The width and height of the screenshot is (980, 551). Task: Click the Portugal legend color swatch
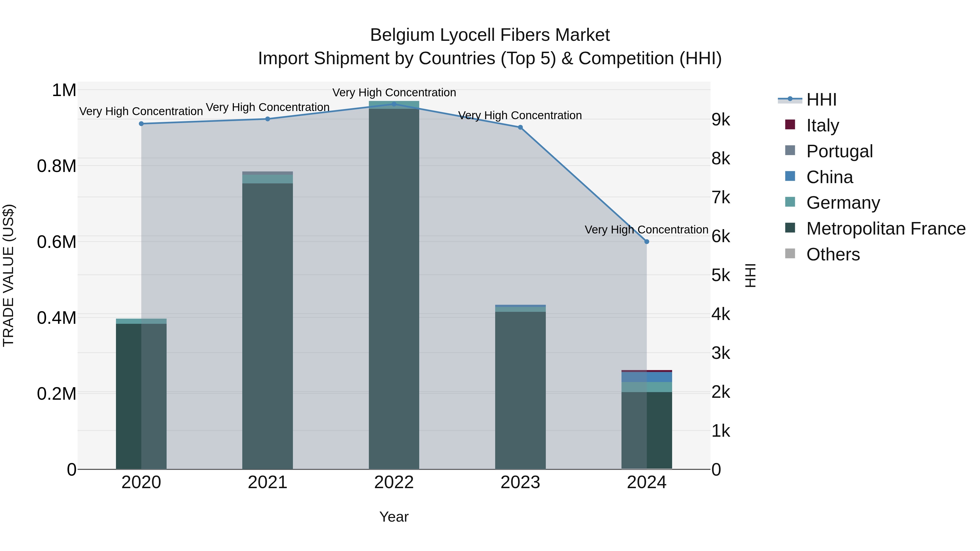(790, 150)
